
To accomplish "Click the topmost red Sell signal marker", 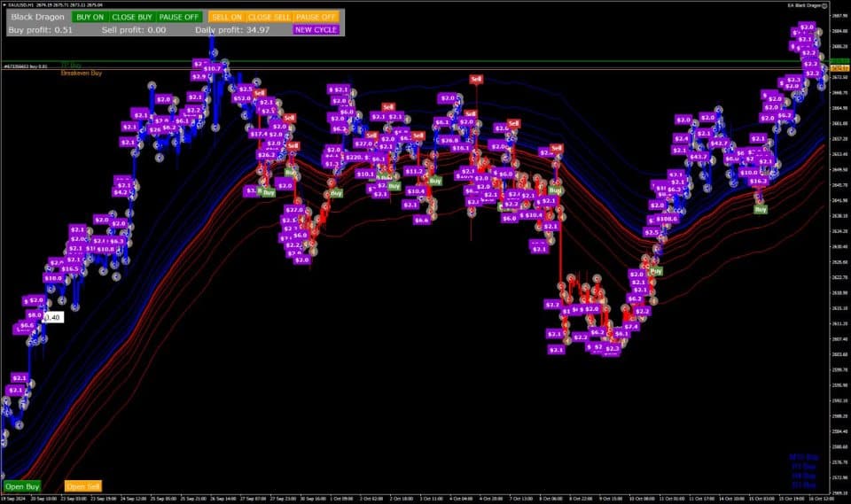I will (x=476, y=79).
